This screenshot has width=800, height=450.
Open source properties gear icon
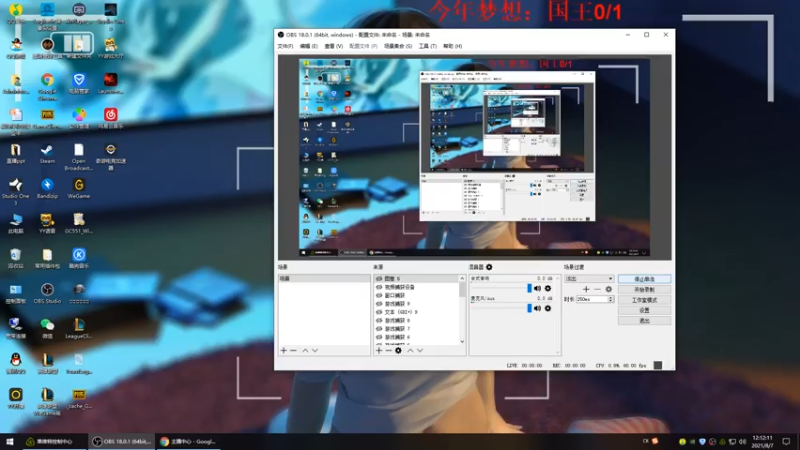pyautogui.click(x=398, y=351)
